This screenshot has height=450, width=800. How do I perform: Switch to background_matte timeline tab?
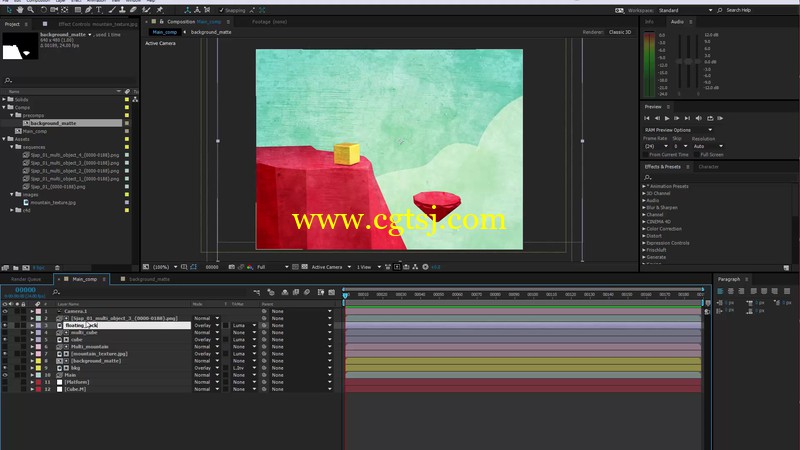[x=149, y=279]
